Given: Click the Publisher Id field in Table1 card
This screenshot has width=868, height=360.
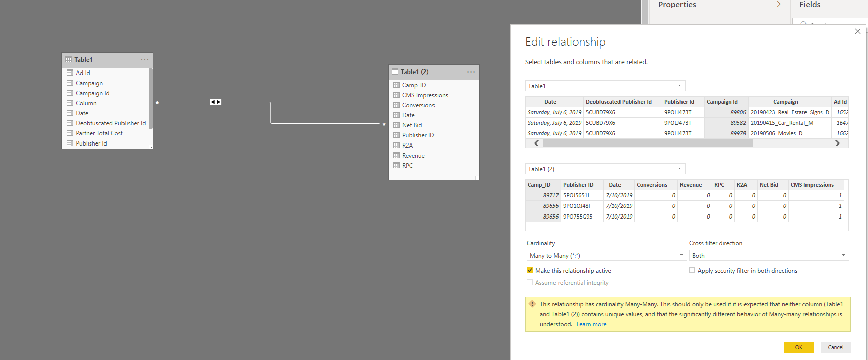Looking at the screenshot, I should pos(91,143).
